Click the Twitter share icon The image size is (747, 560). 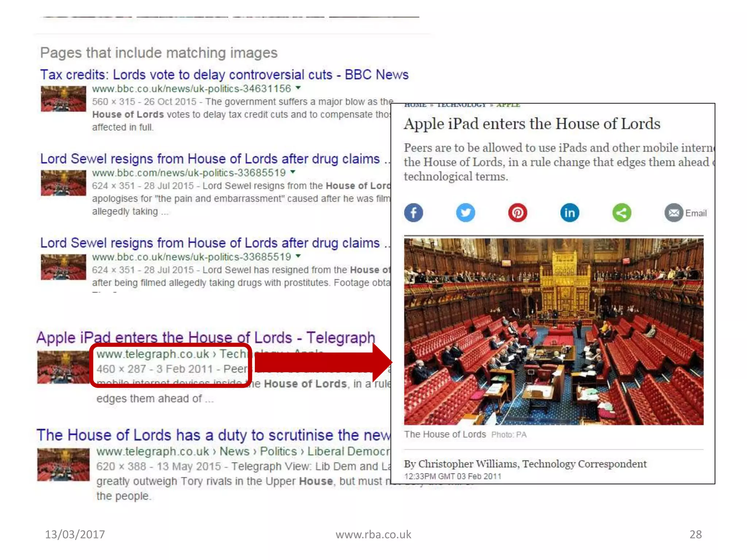click(x=465, y=213)
